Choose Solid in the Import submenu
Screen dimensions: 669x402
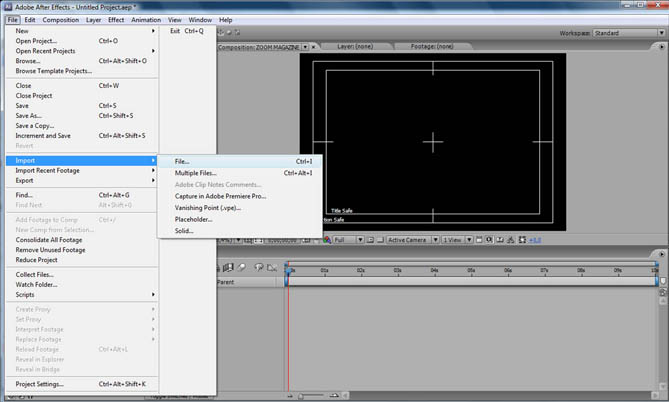pyautogui.click(x=184, y=231)
